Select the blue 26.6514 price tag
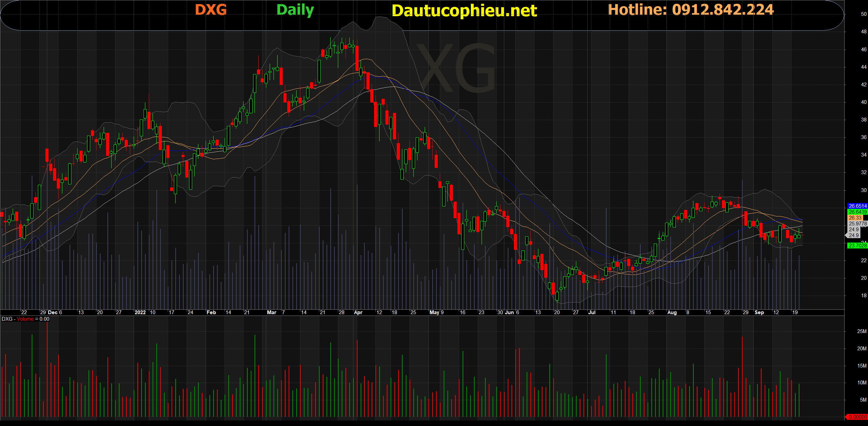 (x=857, y=206)
